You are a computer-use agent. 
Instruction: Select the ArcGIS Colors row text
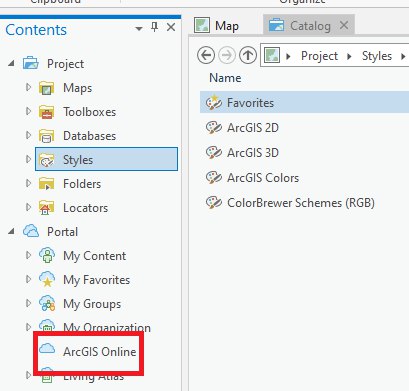263,178
